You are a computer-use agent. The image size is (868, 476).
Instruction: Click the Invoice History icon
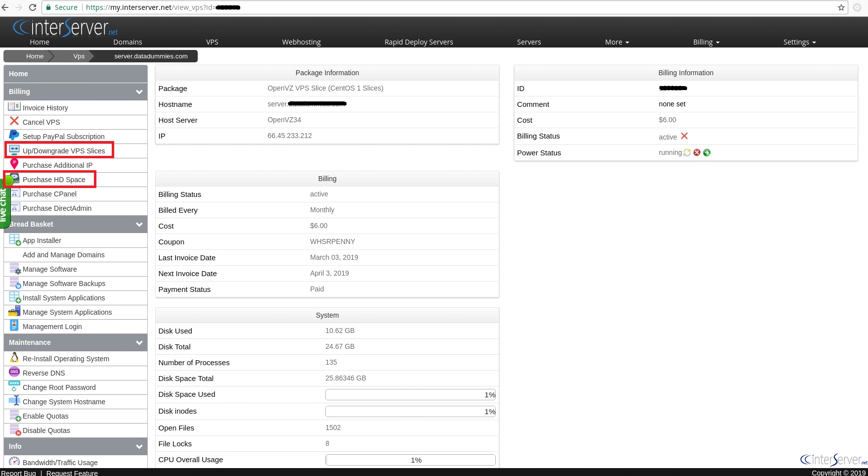[x=14, y=107]
